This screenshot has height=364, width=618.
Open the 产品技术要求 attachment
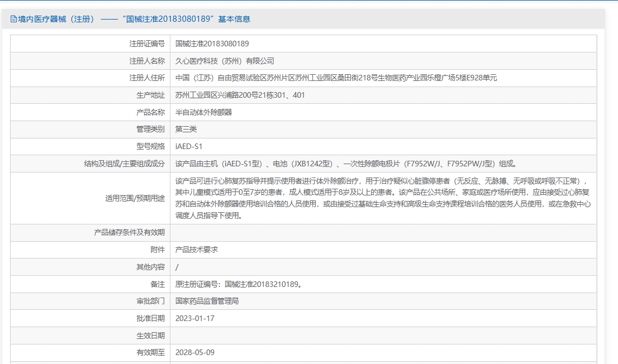point(197,250)
